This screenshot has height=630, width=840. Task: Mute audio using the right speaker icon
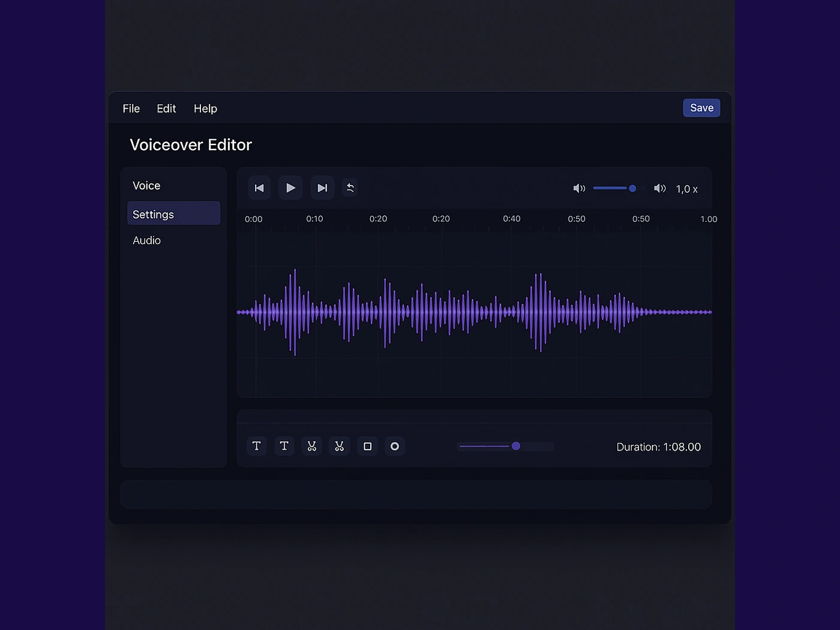point(659,188)
